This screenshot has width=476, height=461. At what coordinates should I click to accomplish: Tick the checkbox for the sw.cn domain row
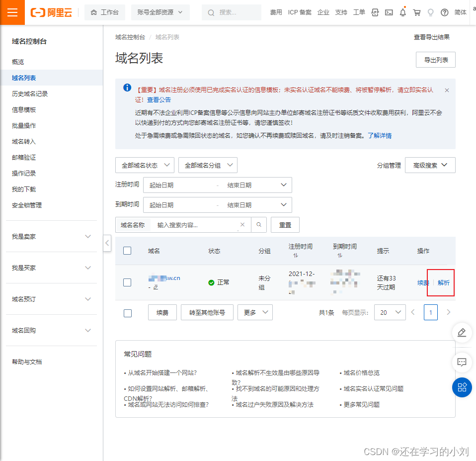click(127, 282)
